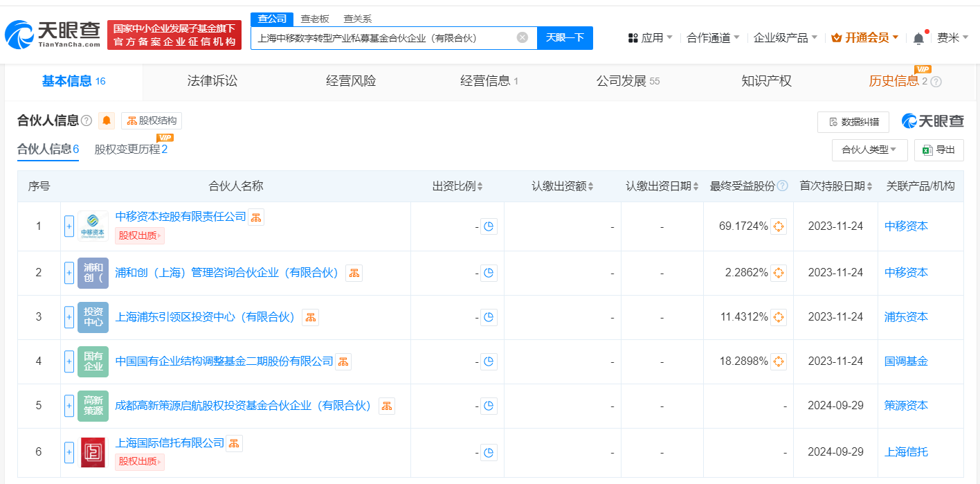Clear the search box with the × icon

[522, 37]
